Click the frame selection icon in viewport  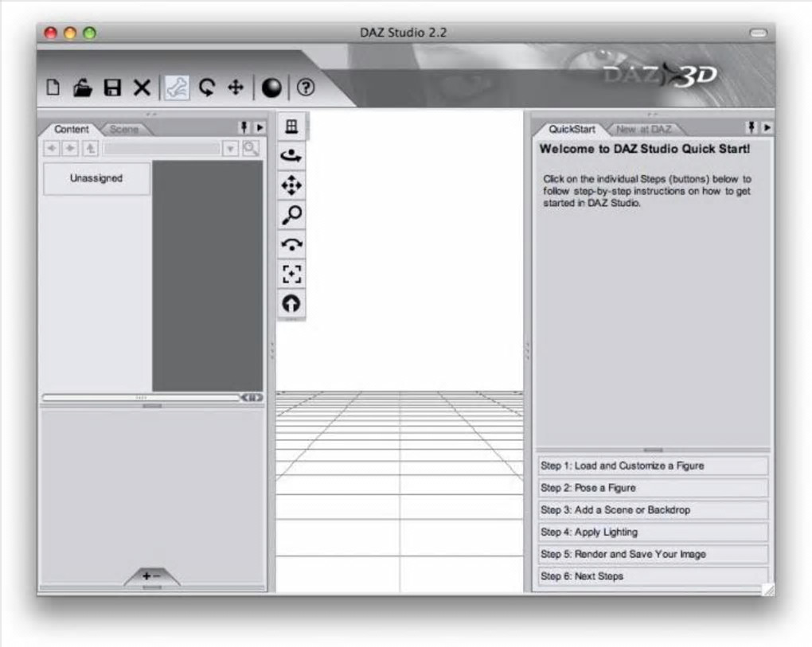[x=291, y=274]
